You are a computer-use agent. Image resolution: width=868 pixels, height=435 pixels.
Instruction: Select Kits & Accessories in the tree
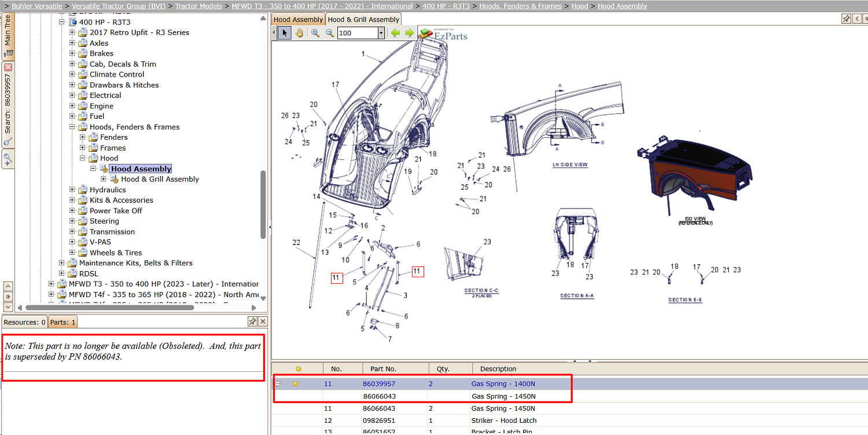point(122,200)
